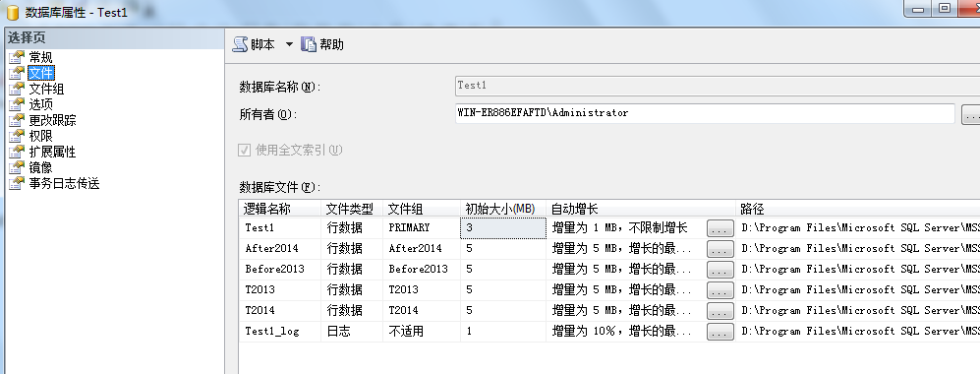Image resolution: width=980 pixels, height=374 pixels.
Task: Toggle 使用全文索引 checkbox
Action: [x=244, y=151]
